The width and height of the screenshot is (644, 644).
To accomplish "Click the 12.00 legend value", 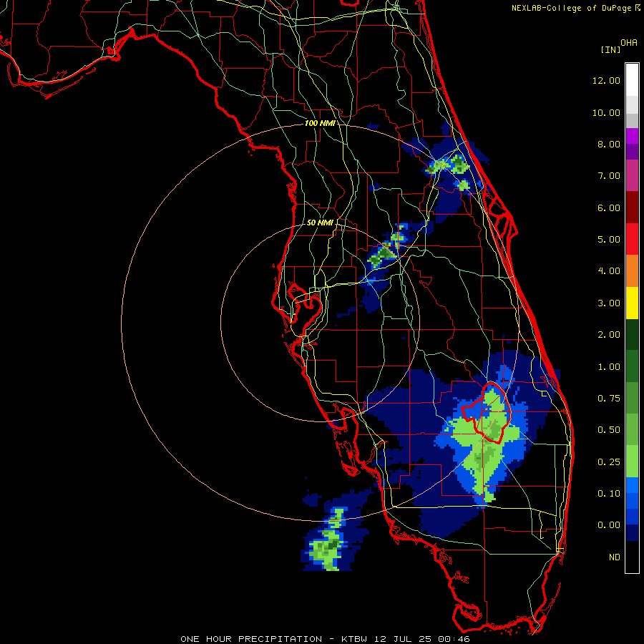I will click(x=606, y=80).
